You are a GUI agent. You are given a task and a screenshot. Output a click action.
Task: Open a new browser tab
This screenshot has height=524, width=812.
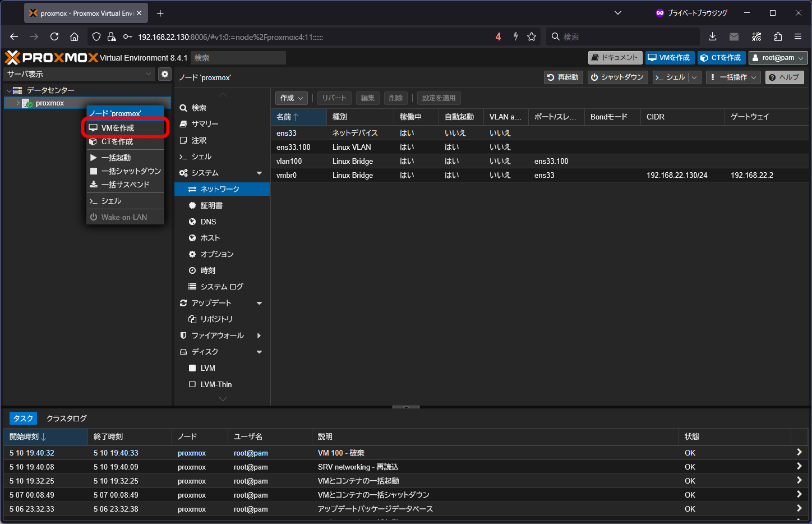[x=160, y=13]
